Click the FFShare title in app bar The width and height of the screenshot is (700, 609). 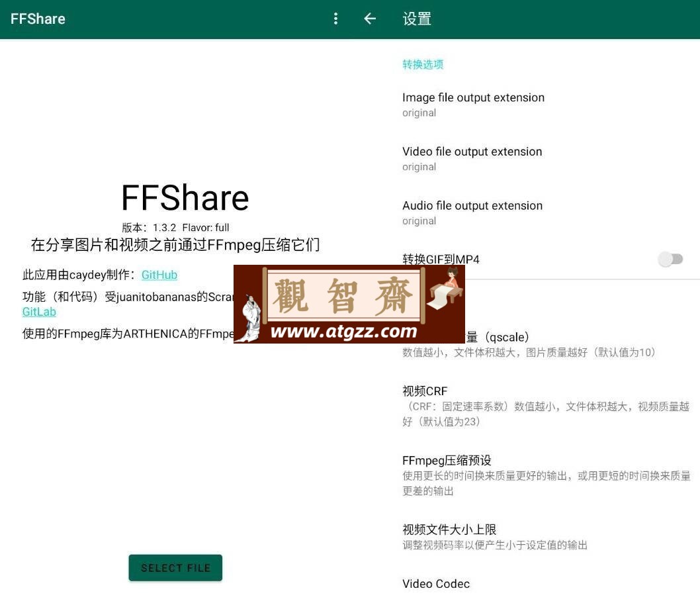point(38,19)
